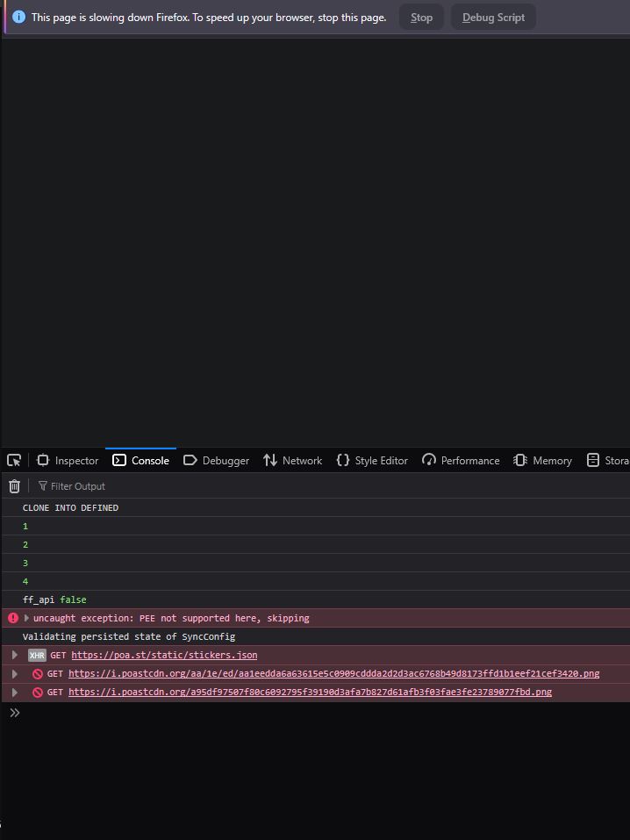
Task: Click the log output '1'
Action: click(25, 526)
